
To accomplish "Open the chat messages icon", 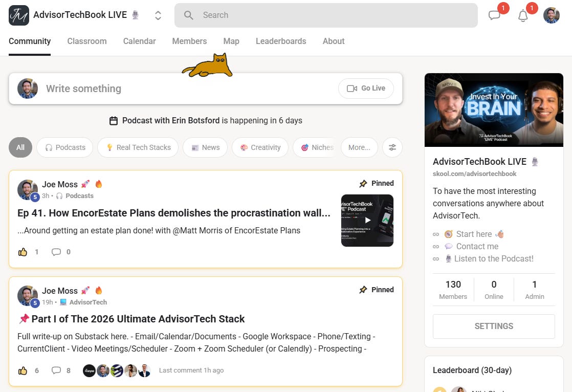I will coord(494,15).
